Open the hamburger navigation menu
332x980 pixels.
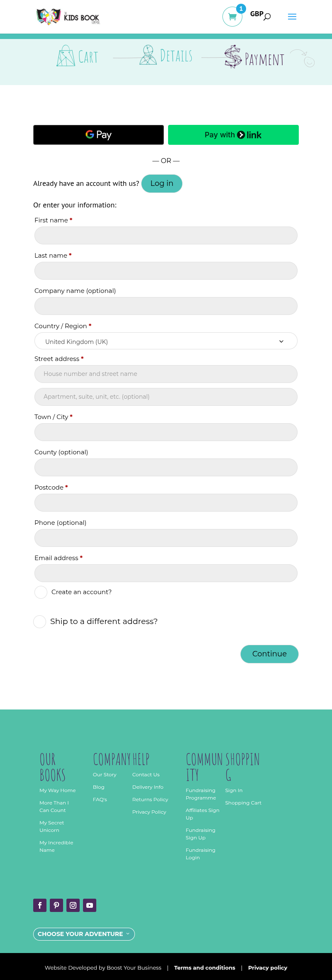point(292,17)
